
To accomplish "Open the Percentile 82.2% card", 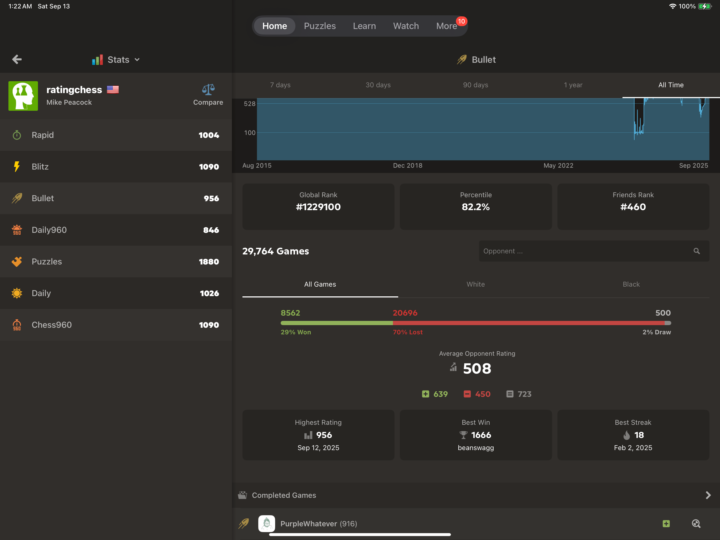I will pyautogui.click(x=476, y=206).
